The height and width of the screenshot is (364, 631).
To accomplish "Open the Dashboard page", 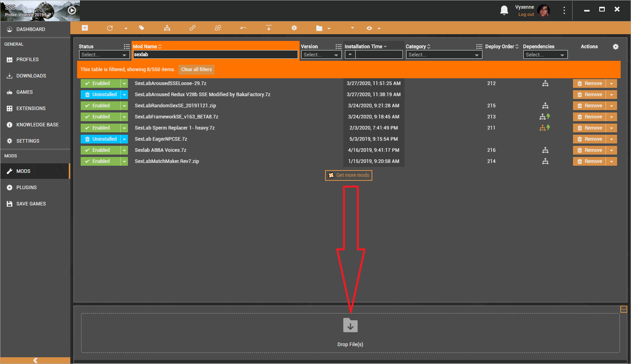I will point(35,29).
